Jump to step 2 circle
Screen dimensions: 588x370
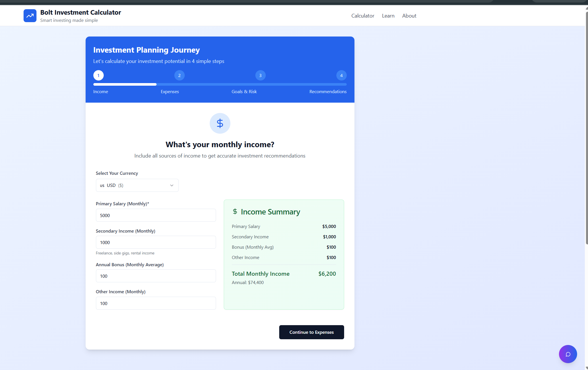(179, 75)
